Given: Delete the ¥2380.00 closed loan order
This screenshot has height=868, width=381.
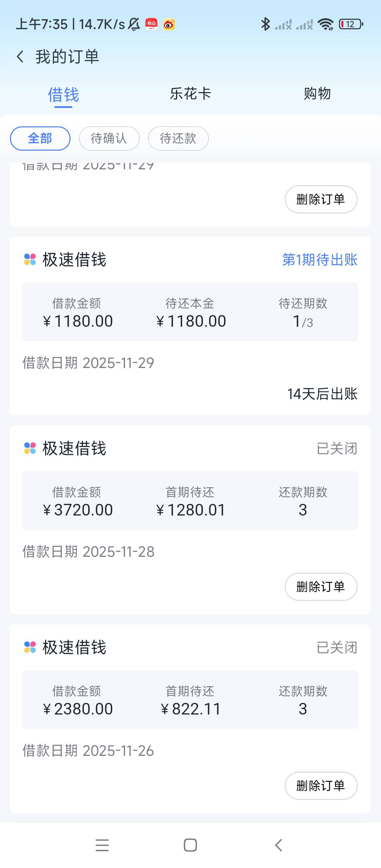Looking at the screenshot, I should tap(321, 785).
